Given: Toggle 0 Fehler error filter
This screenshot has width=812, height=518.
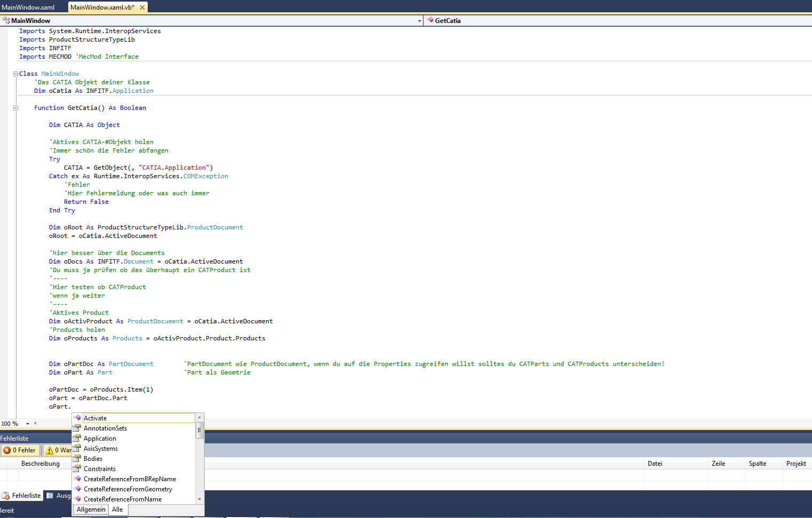Looking at the screenshot, I should click(x=20, y=450).
